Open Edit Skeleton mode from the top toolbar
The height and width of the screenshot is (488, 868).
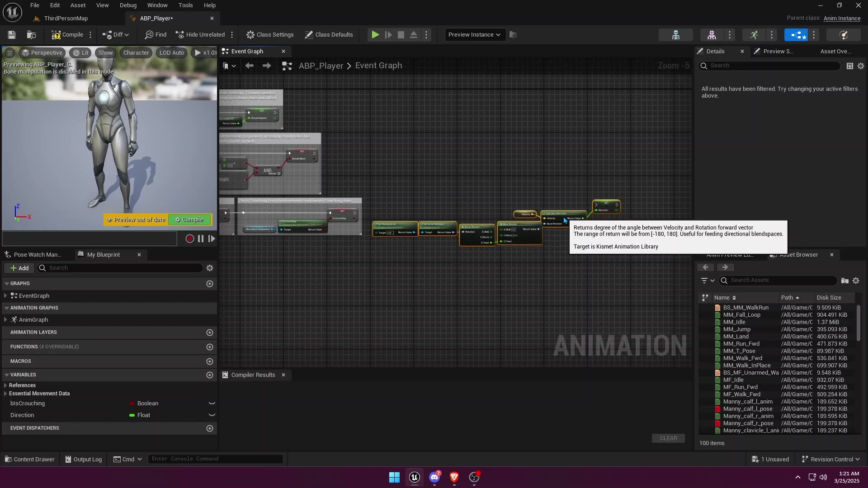coord(675,35)
